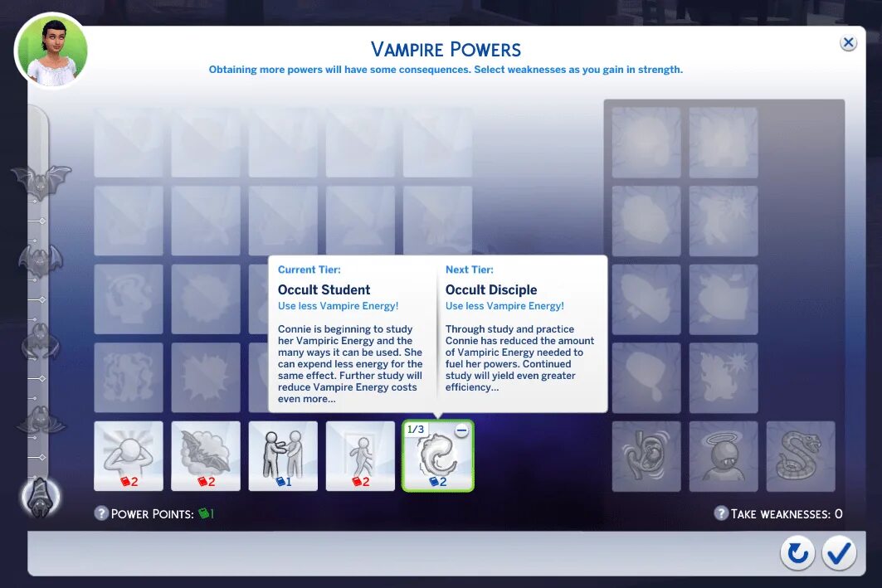The width and height of the screenshot is (882, 588).
Task: Choose the Bat Form power tile
Action: pos(206,455)
